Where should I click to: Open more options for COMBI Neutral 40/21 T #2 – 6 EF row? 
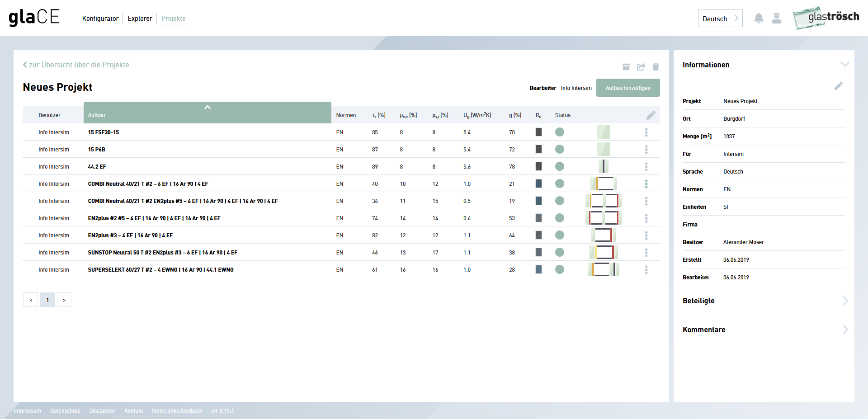click(x=646, y=184)
